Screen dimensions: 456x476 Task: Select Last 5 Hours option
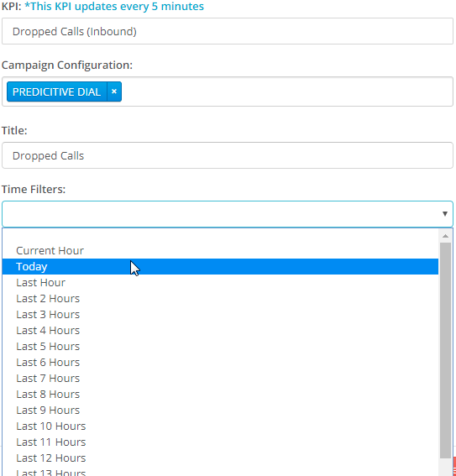pyautogui.click(x=220, y=346)
